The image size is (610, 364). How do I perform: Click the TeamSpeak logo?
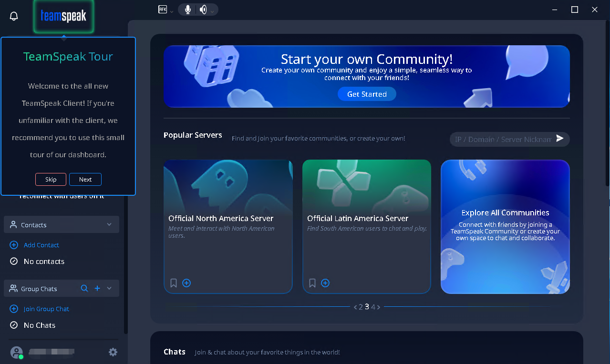tap(63, 16)
